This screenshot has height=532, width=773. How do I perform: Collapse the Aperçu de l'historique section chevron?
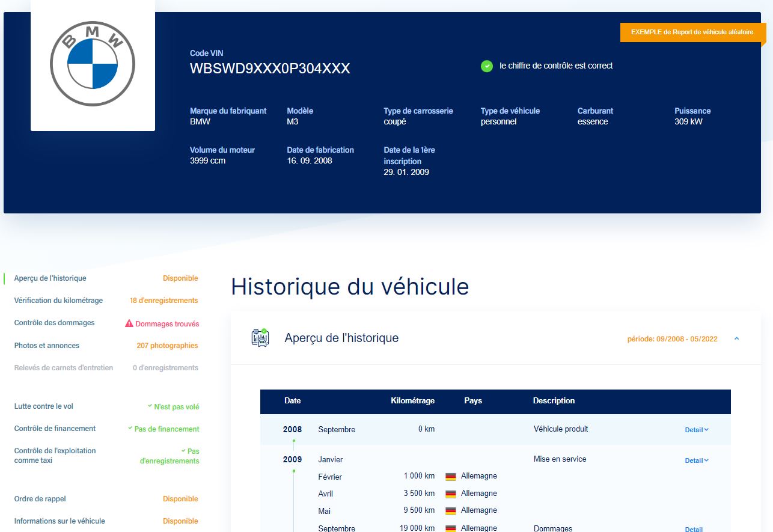click(x=736, y=338)
